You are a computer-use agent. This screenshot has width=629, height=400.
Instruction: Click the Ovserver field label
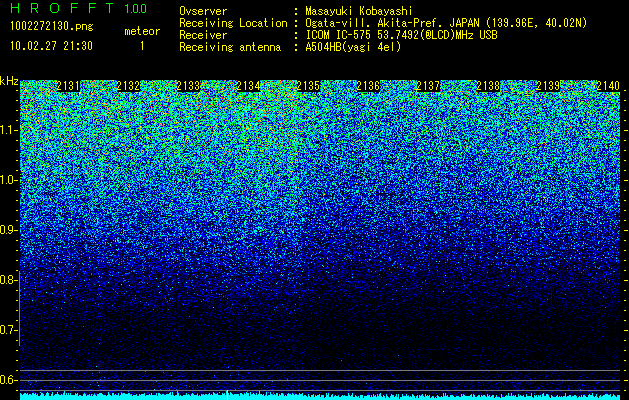pyautogui.click(x=203, y=11)
